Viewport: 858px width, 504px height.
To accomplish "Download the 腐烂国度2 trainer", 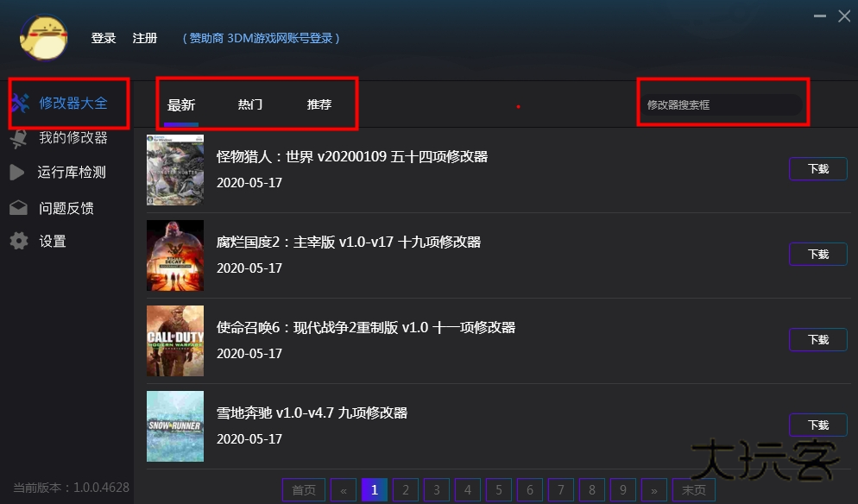I will [817, 254].
